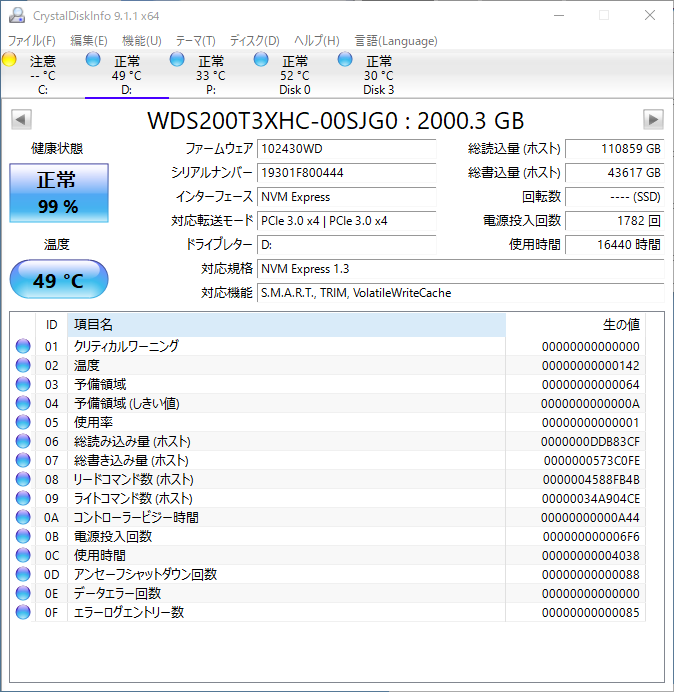Viewport: 674px width, 692px height.
Task: Switch to Disk 0 52 °C tab
Action: pos(294,75)
